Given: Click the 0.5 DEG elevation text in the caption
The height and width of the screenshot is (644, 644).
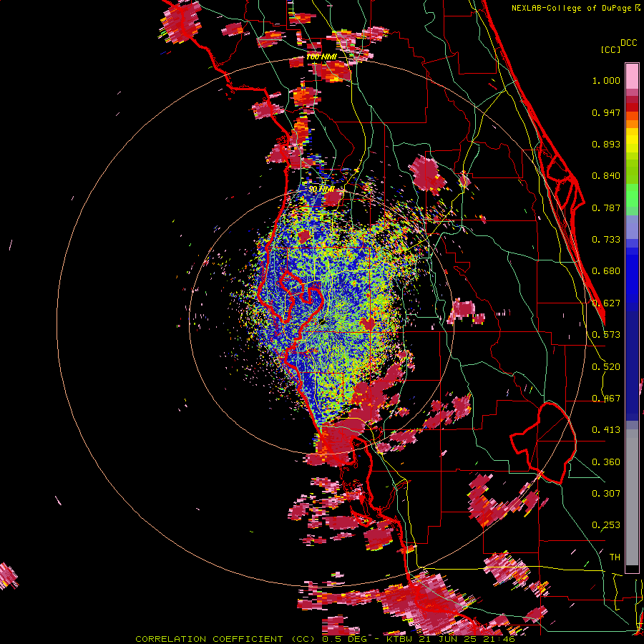Looking at the screenshot, I should (x=344, y=639).
